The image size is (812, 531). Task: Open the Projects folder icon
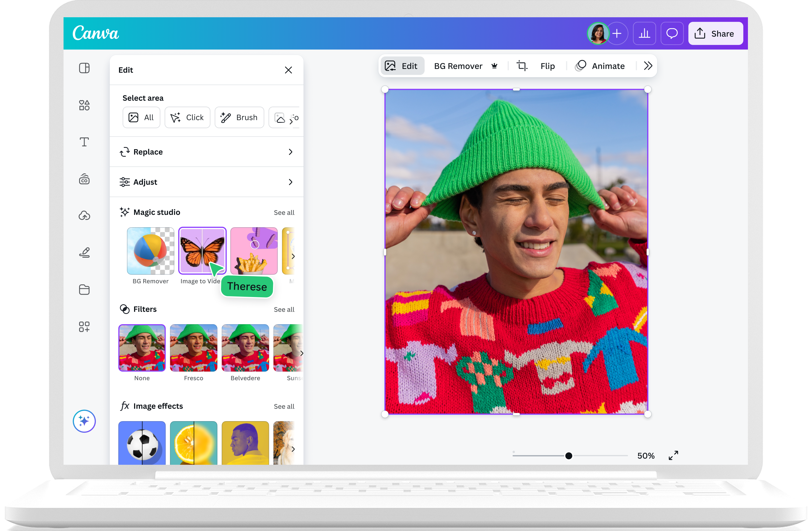pos(84,289)
